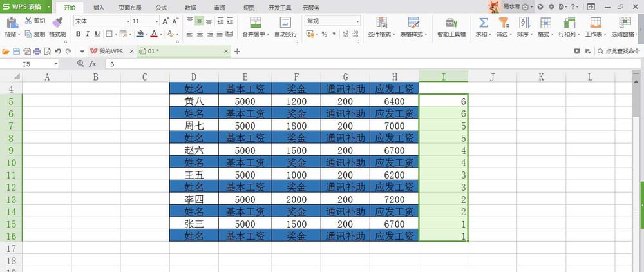Image resolution: width=644 pixels, height=272 pixels.
Task: Click the formula bar input showing 6
Action: (x=372, y=64)
